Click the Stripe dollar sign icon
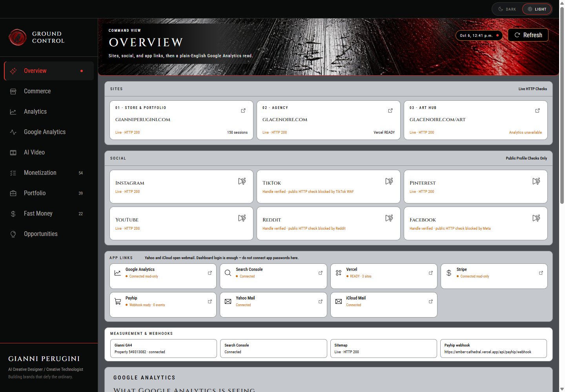565x392 pixels. [x=449, y=273]
